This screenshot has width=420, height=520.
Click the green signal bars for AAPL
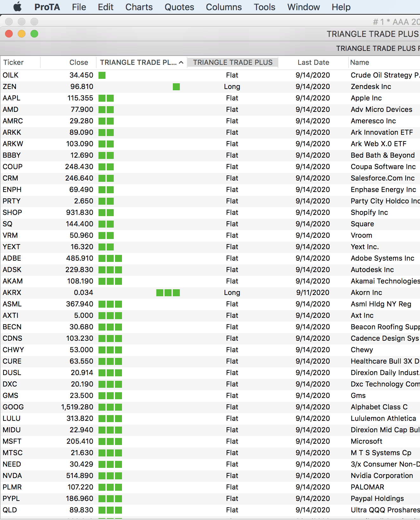(x=106, y=98)
